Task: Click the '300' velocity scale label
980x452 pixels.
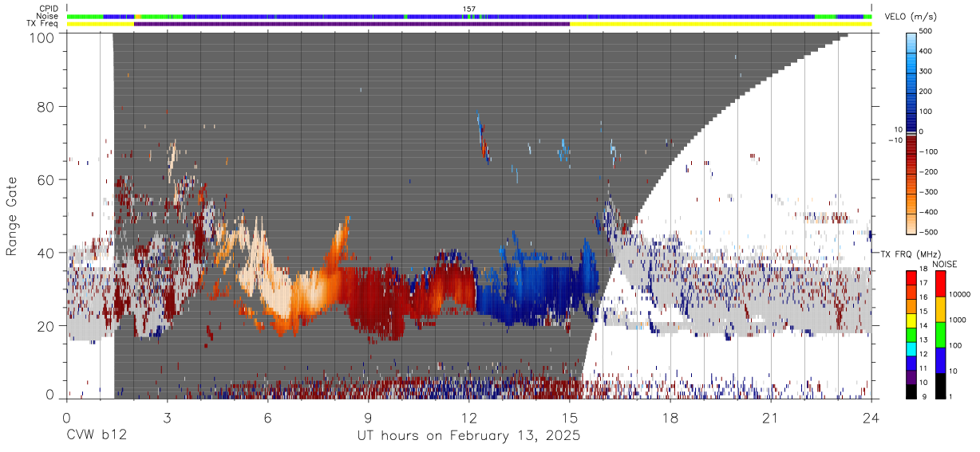Action: 927,72
